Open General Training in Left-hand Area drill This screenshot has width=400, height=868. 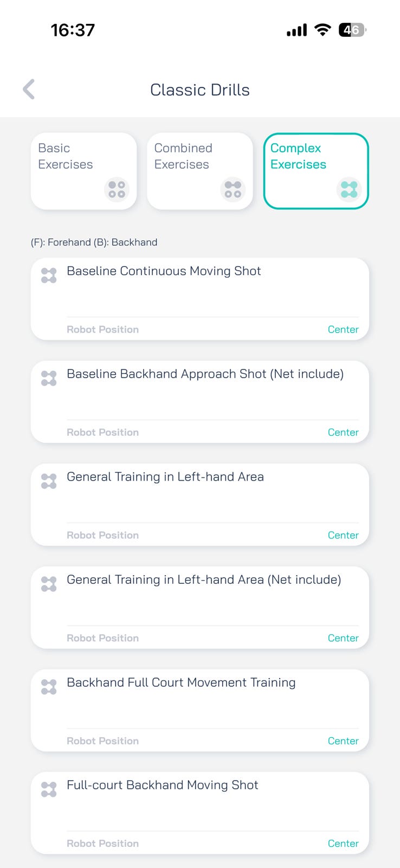point(200,505)
